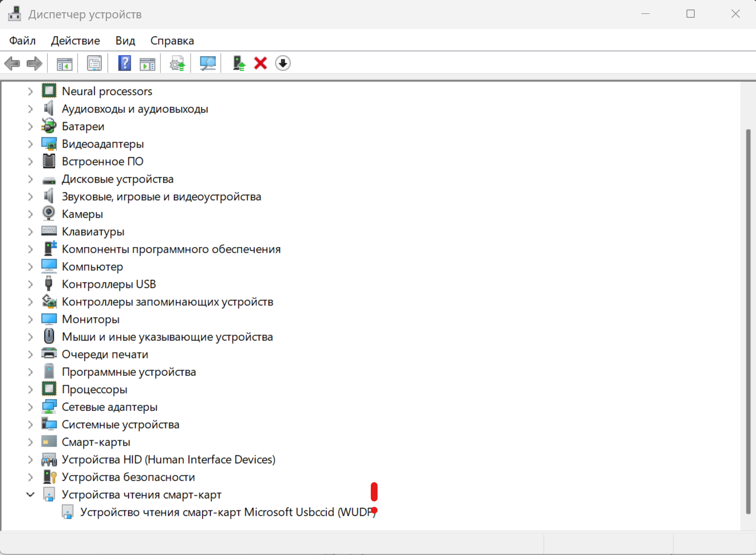Click the Видеоадаптеры display adapter icon
The height and width of the screenshot is (555, 756).
[x=49, y=144]
